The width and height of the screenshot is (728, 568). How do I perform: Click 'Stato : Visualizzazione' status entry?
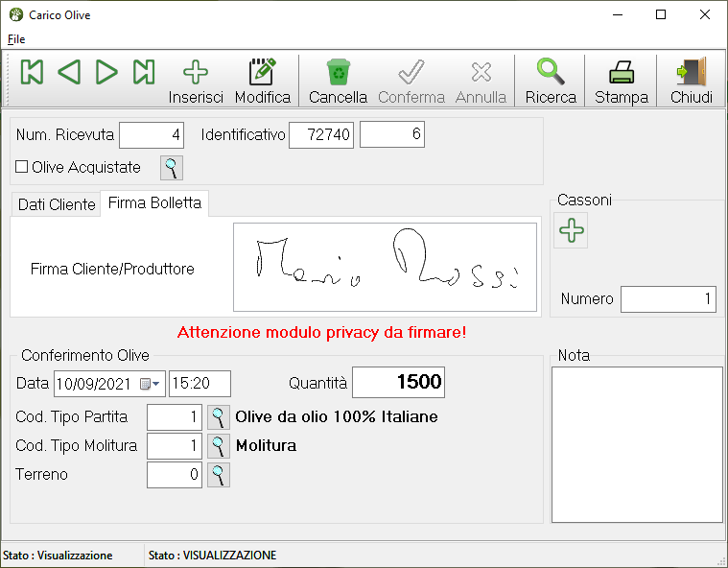click(58, 556)
